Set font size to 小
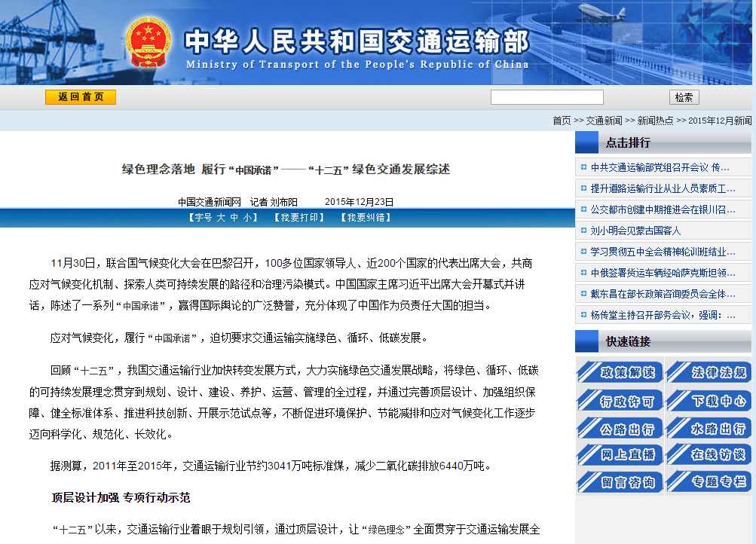Image resolution: width=756 pixels, height=544 pixels. 247,217
